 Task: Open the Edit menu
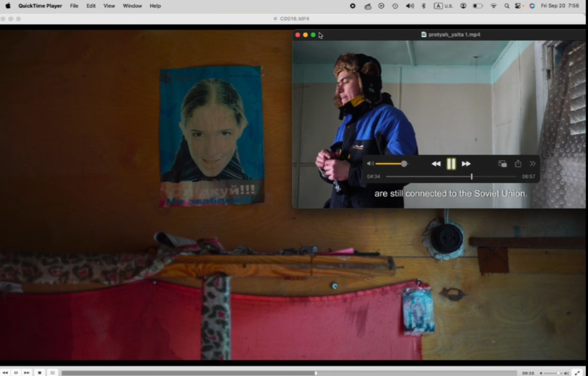(x=91, y=6)
